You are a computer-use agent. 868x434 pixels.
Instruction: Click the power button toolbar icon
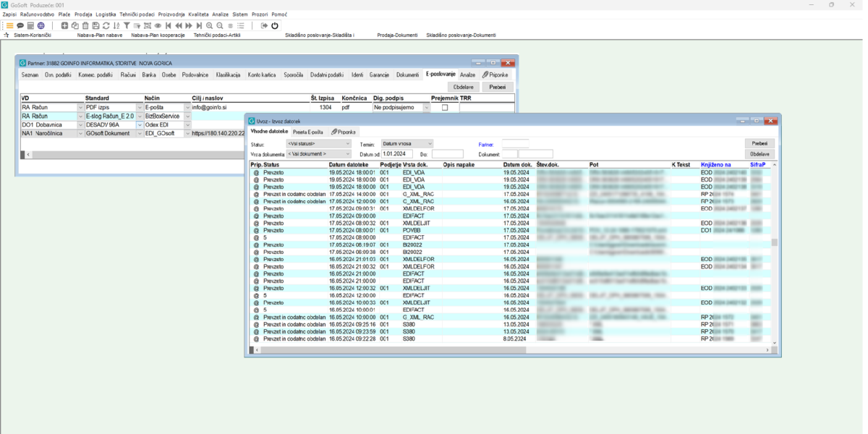coord(275,25)
